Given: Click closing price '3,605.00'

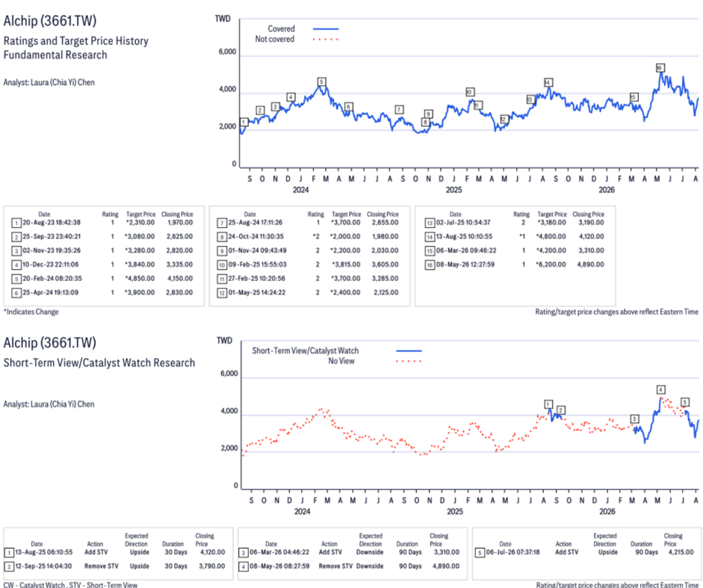Looking at the screenshot, I should pos(385,264).
